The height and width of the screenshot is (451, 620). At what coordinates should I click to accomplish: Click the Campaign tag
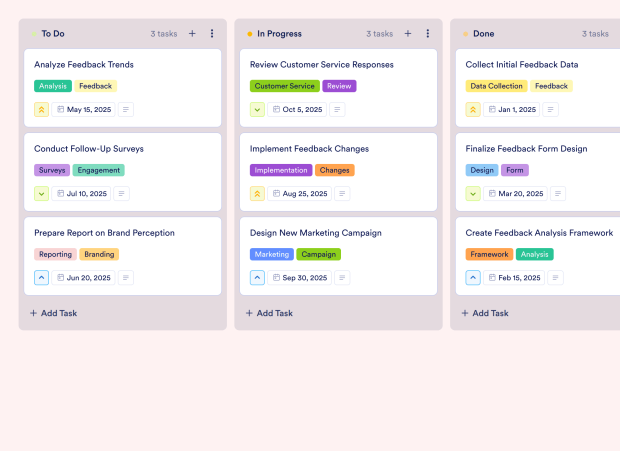coord(319,255)
